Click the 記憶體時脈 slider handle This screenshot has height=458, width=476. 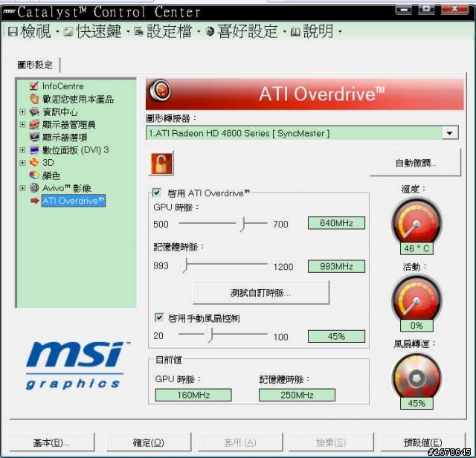point(184,265)
